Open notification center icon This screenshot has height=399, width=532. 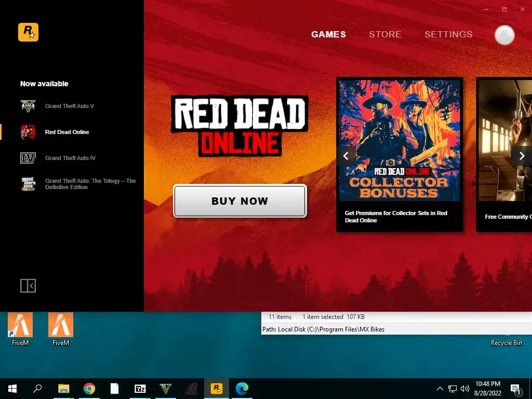click(515, 389)
